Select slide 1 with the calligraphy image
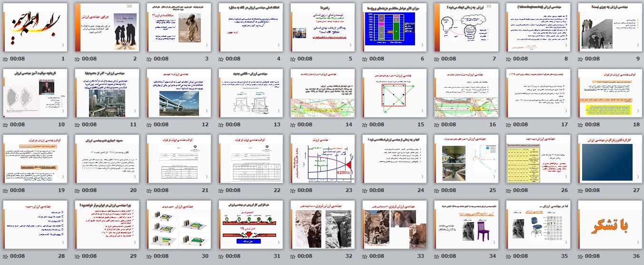The width and height of the screenshot is (644, 265). pyautogui.click(x=35, y=28)
